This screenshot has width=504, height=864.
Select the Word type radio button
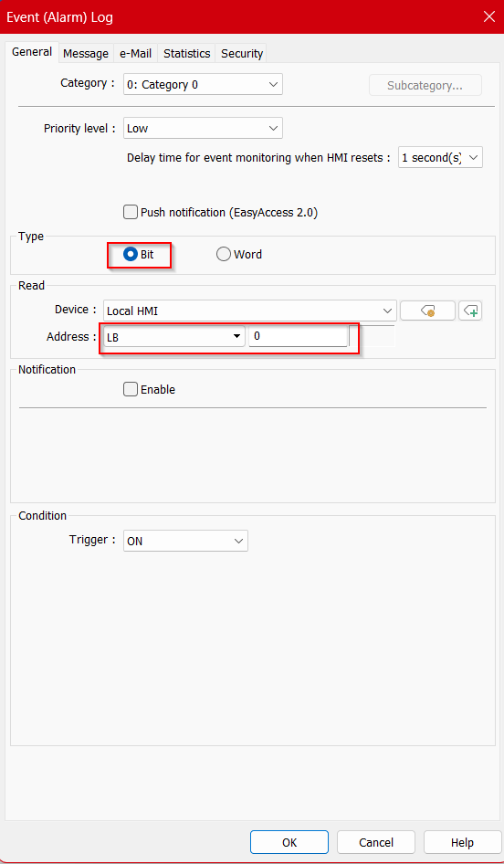pos(239,255)
